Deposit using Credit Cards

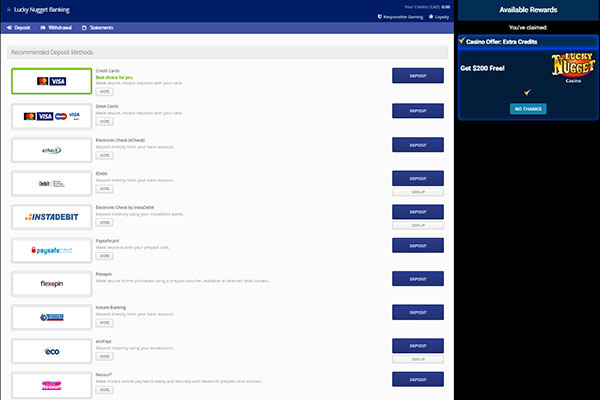(x=418, y=76)
